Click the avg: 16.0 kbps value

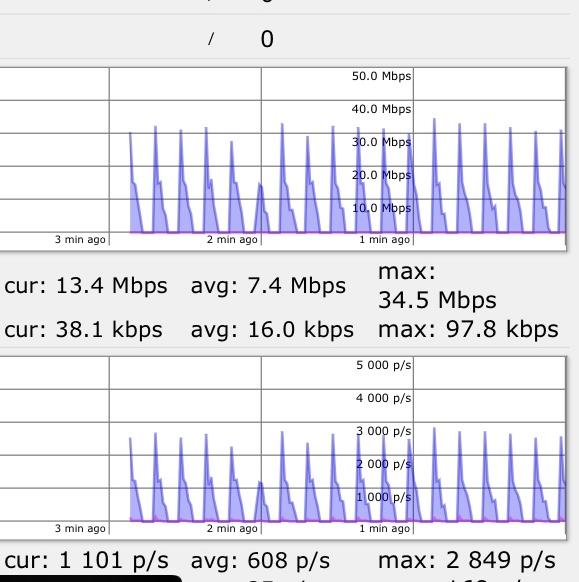click(x=272, y=330)
